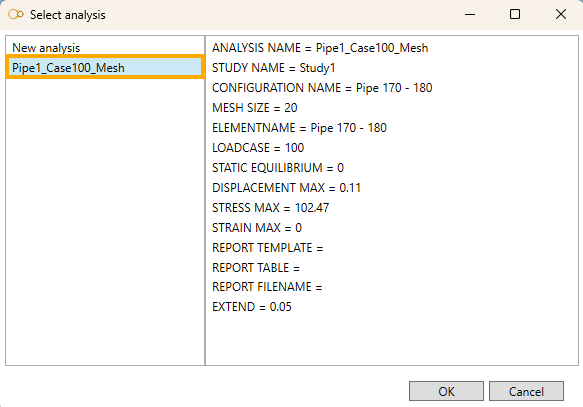Click the EXTEND = 0.05 line

click(x=252, y=307)
